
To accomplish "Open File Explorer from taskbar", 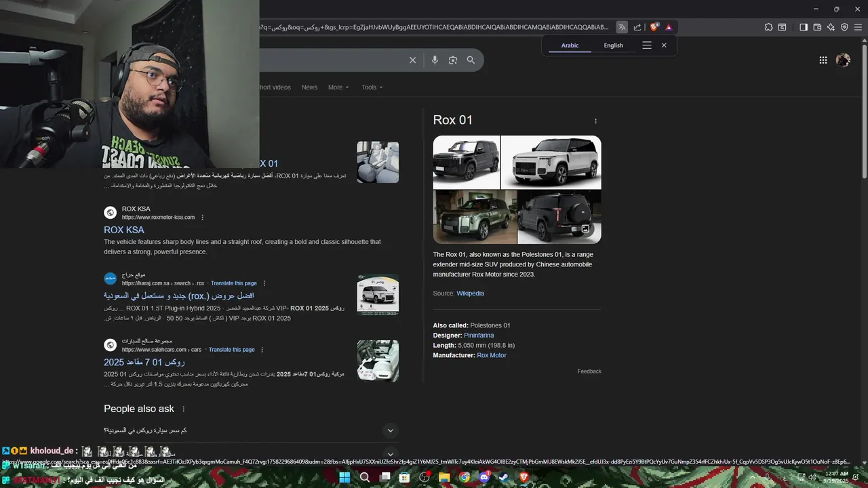I will 444,477.
